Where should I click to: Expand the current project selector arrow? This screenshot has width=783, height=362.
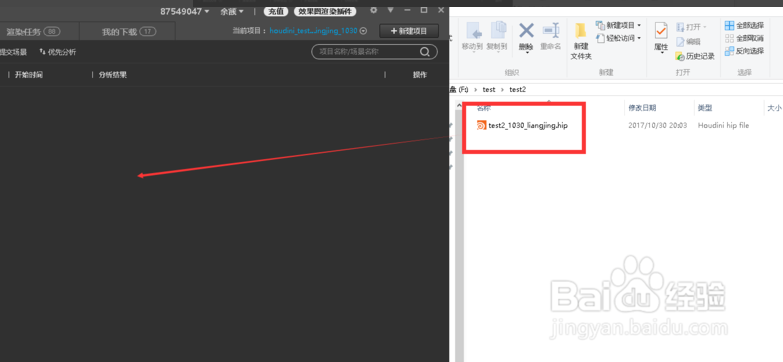(363, 31)
